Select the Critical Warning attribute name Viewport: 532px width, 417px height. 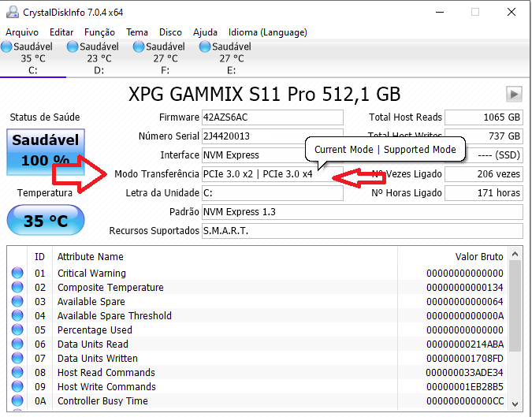point(91,273)
